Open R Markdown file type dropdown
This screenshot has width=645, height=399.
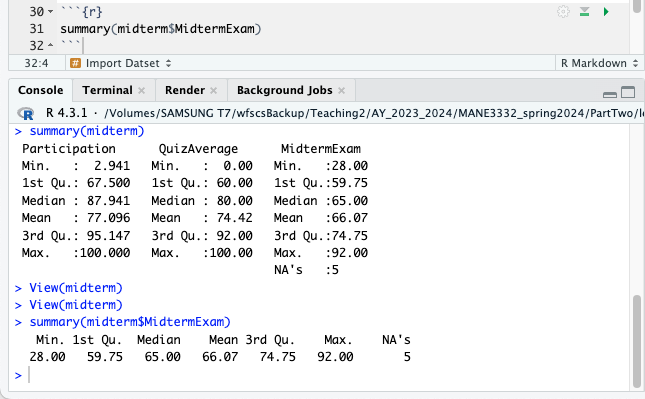click(599, 63)
